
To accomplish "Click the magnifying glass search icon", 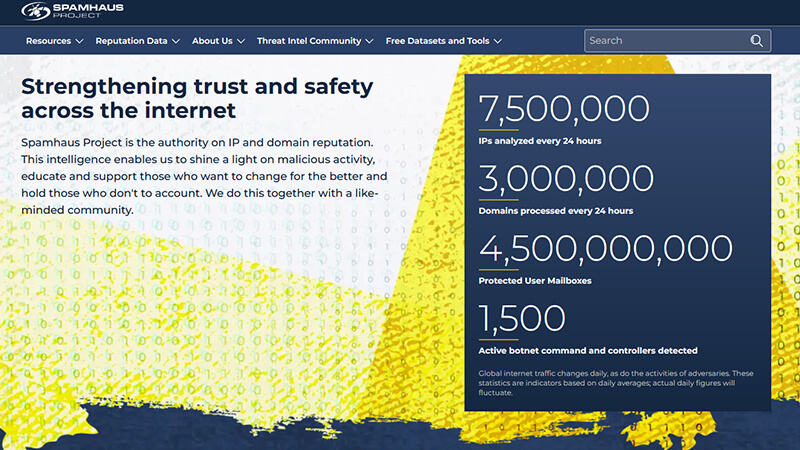I will coord(756,41).
